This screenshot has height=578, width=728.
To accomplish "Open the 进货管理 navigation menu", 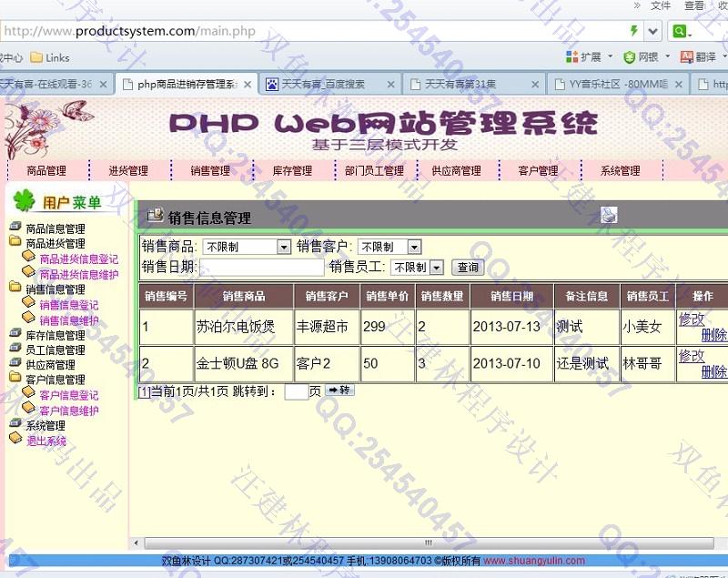I will [x=128, y=170].
